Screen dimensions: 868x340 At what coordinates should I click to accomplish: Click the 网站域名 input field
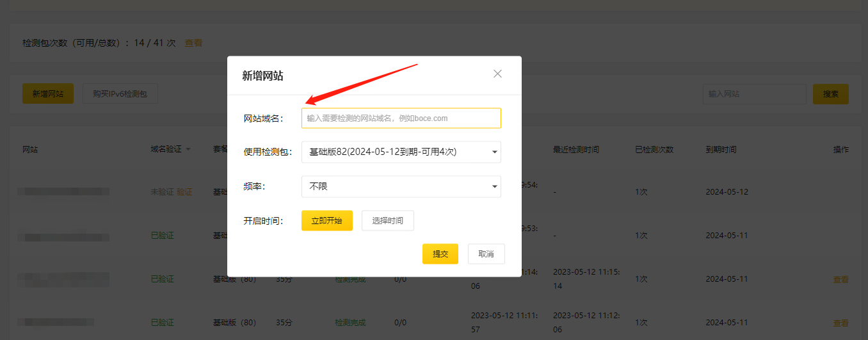tap(401, 118)
